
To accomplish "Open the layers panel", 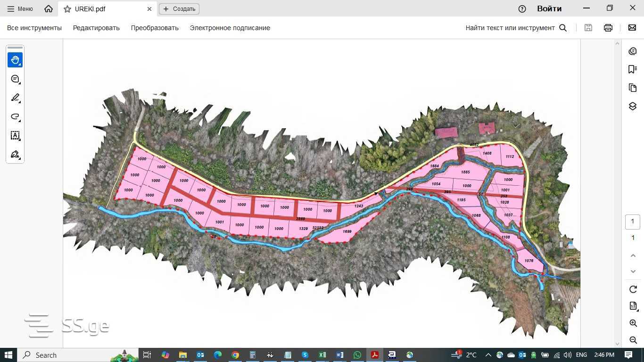I will (x=633, y=107).
